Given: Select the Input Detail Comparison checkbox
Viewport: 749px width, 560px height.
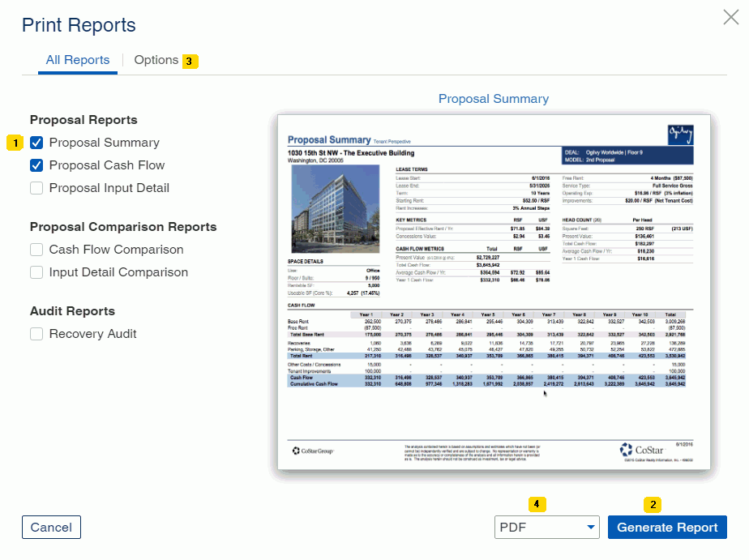Looking at the screenshot, I should [x=36, y=272].
